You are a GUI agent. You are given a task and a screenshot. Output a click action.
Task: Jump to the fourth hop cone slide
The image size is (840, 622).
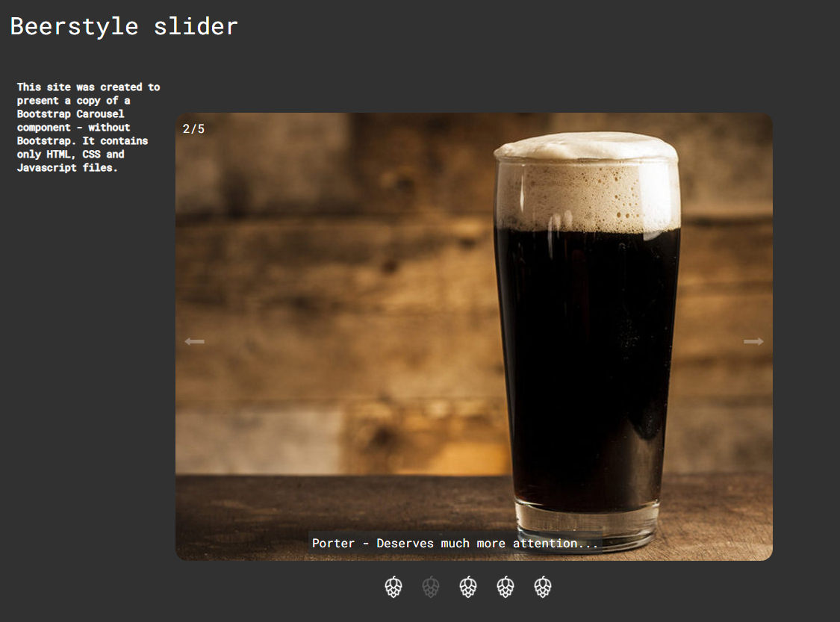click(x=505, y=587)
